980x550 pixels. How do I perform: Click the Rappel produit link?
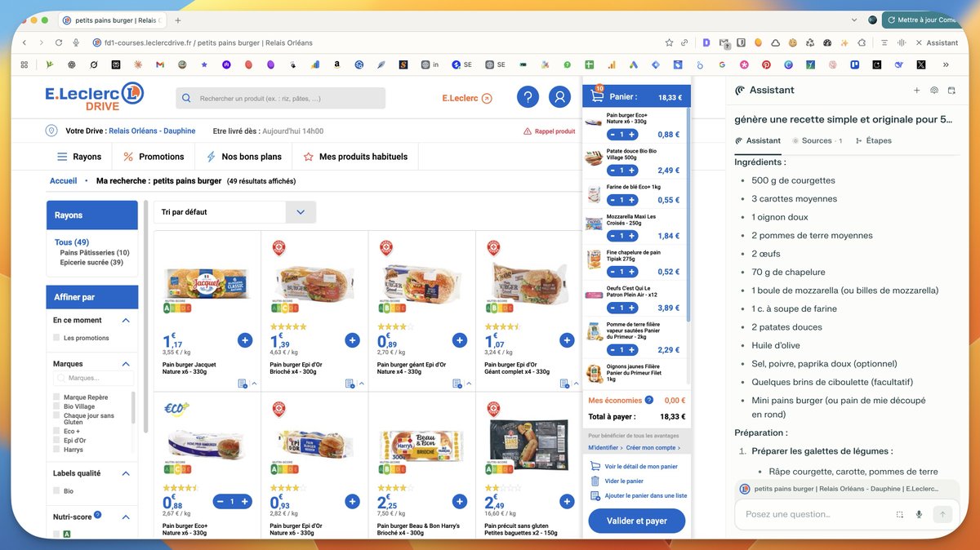point(549,131)
